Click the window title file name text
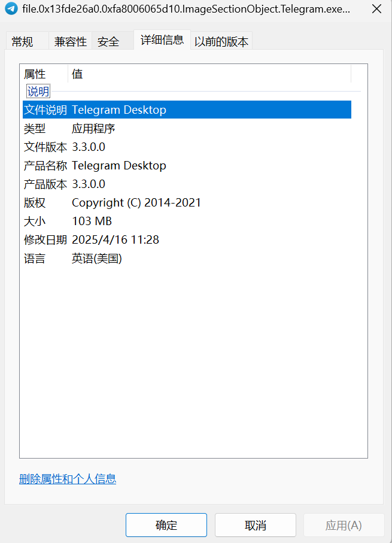 coord(186,8)
